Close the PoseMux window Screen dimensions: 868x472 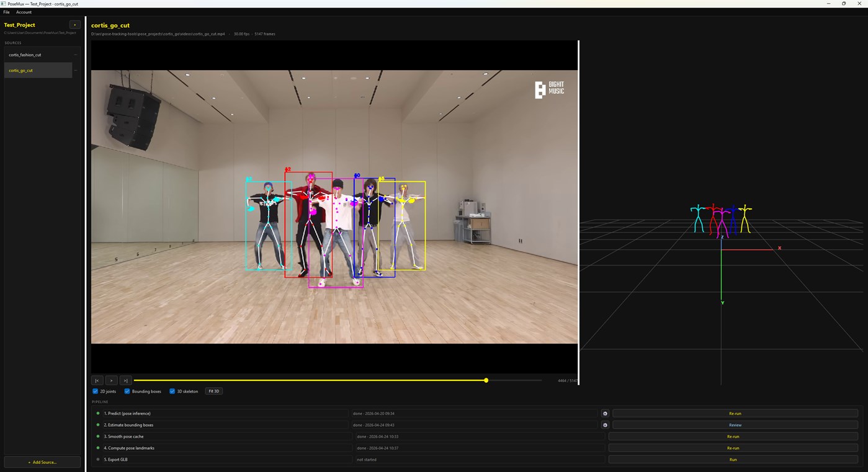coord(859,4)
